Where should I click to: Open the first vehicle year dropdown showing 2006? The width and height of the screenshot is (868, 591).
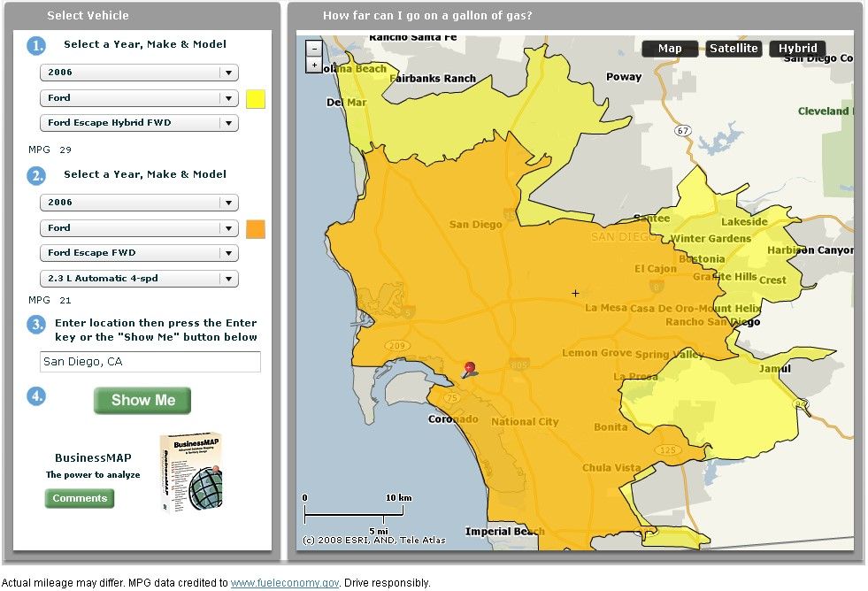click(x=139, y=73)
